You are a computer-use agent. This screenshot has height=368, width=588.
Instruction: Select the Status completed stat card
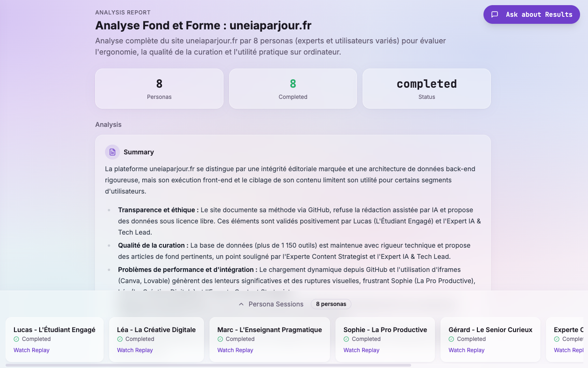pos(427,89)
